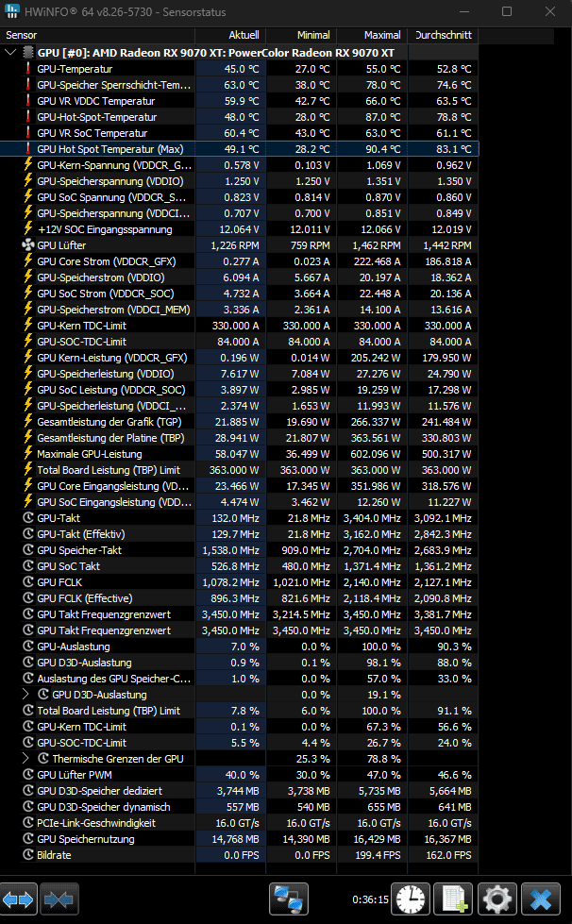
Task: Click clock icon of GPU FCLK (Effective)
Action: tap(27, 598)
